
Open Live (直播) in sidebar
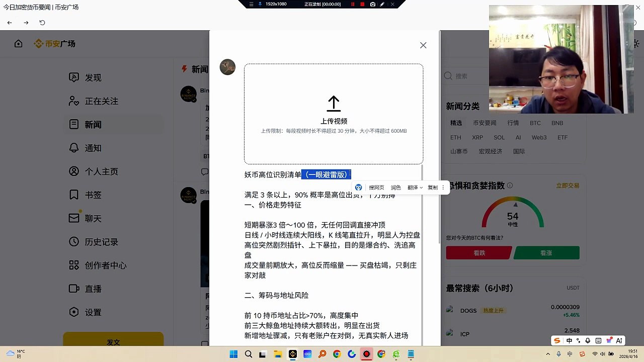coord(86,289)
